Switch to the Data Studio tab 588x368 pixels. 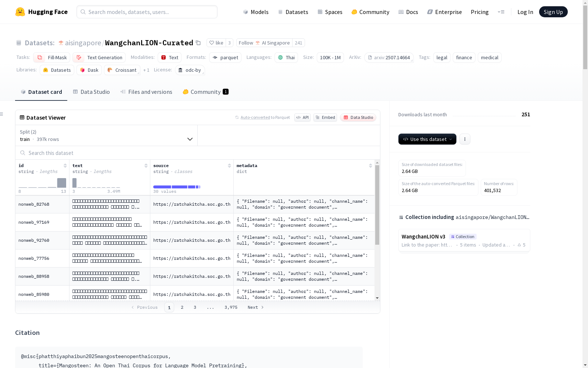coord(91,92)
